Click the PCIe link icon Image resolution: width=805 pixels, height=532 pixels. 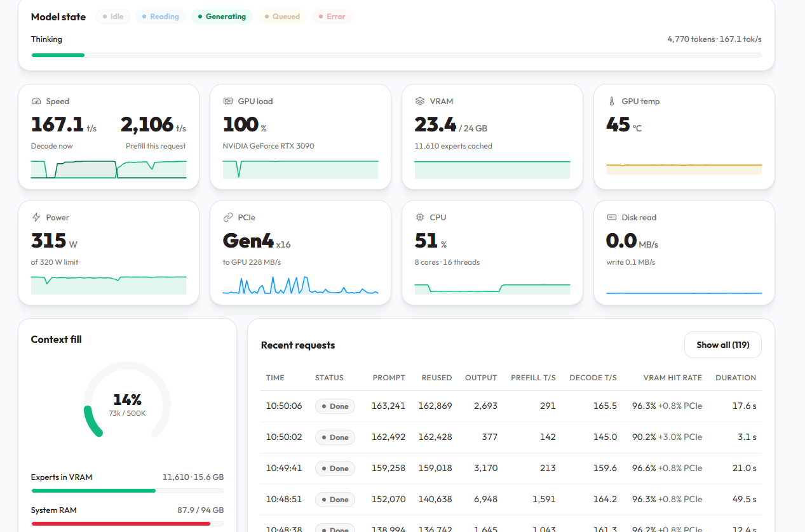pos(228,218)
